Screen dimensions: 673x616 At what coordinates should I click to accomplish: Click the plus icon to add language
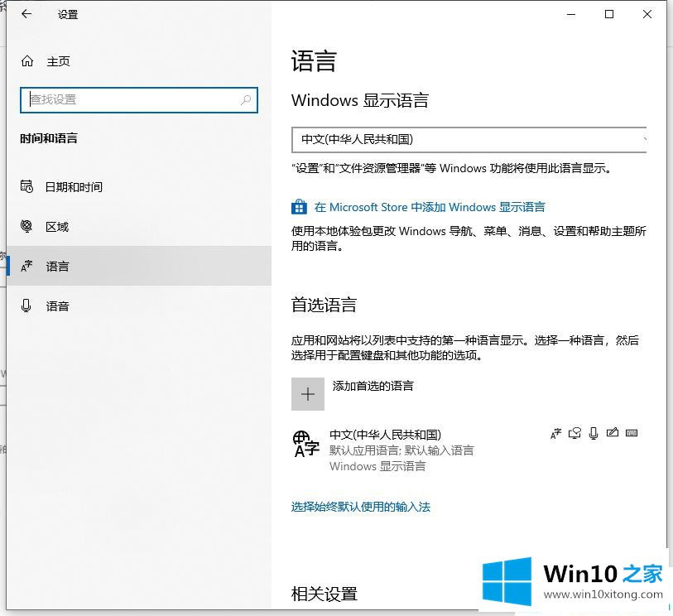308,394
